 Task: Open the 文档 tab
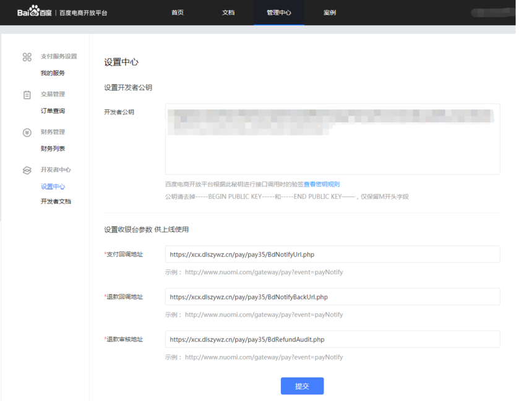pyautogui.click(x=228, y=12)
